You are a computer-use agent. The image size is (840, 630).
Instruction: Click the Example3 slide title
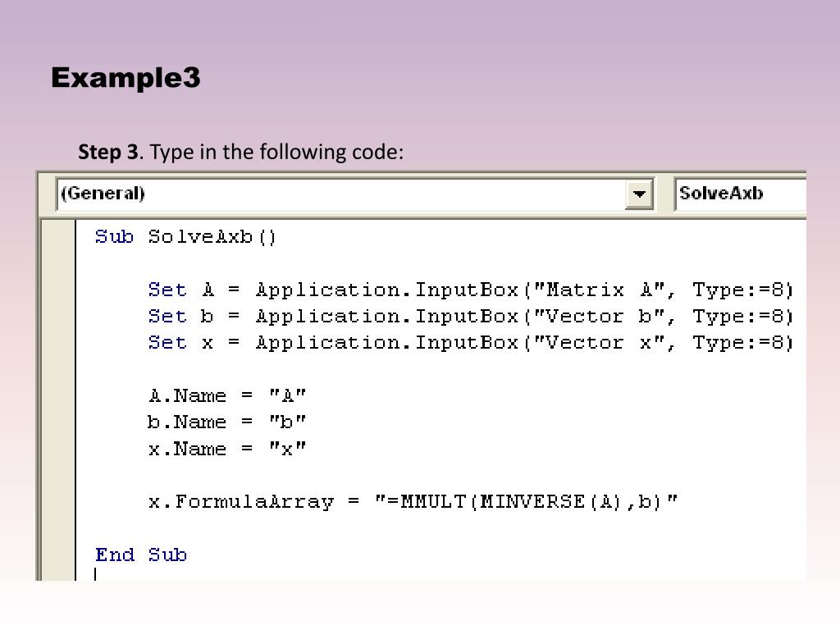pos(126,78)
